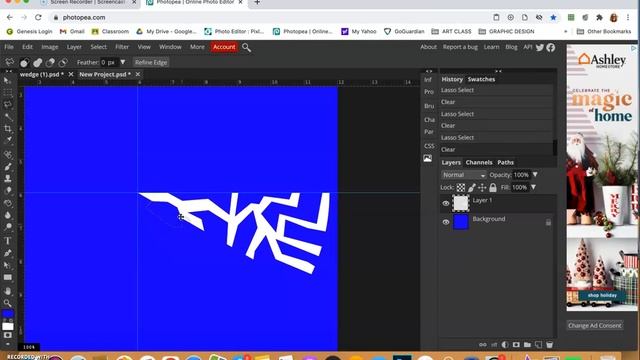Toggle lock position
Viewport: 640px width, 360px height.
tap(482, 187)
